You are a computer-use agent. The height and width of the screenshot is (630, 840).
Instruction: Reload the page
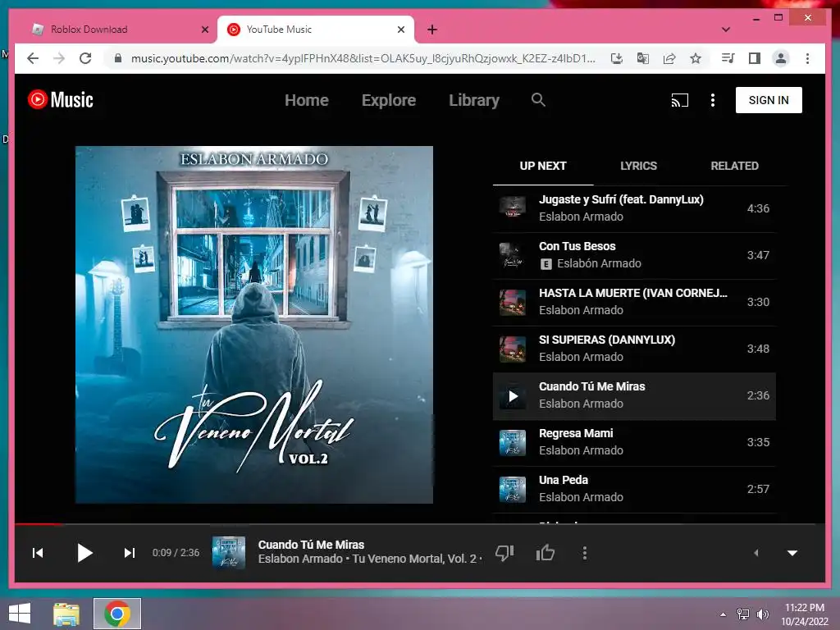85,58
